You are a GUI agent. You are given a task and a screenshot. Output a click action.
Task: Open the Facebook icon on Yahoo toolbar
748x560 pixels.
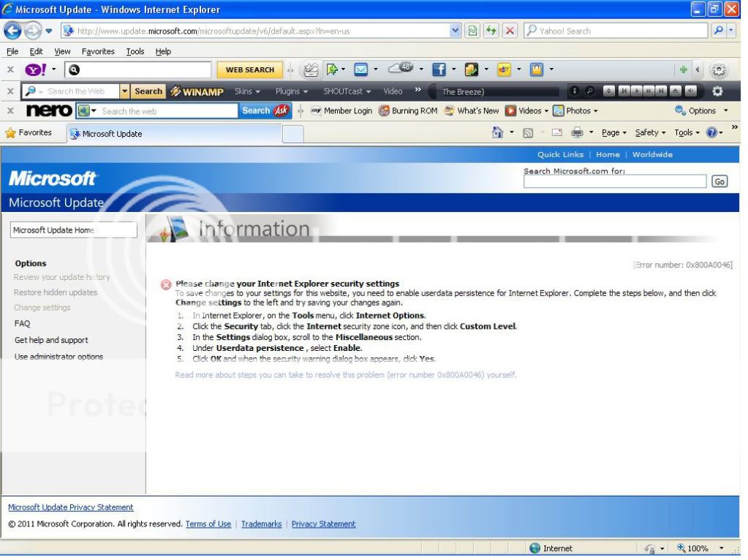439,69
